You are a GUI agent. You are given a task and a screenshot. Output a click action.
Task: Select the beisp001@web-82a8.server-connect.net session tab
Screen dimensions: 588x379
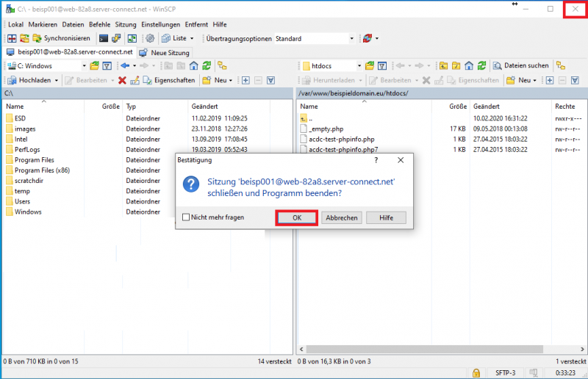70,52
